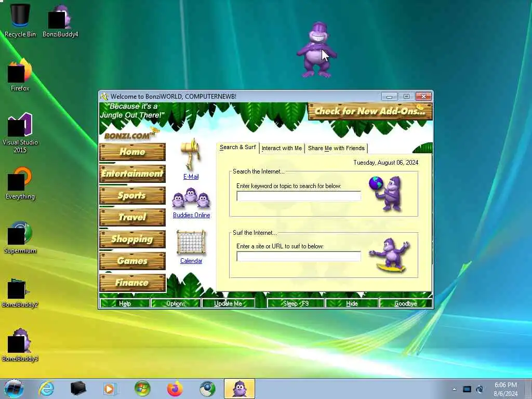Minimize the BonziWORLD window
The width and height of the screenshot is (532, 399).
[x=389, y=97]
